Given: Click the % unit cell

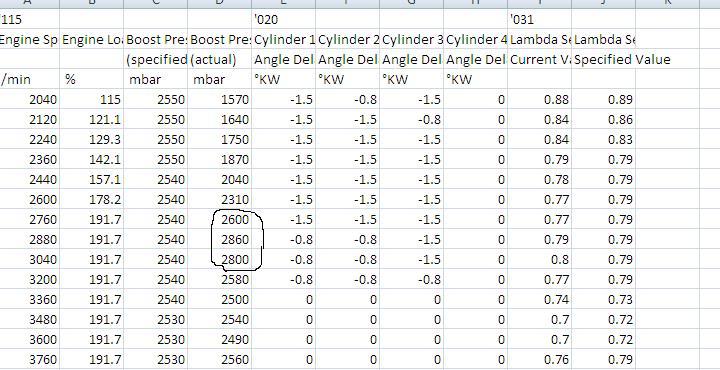Looking at the screenshot, I should click(91, 79).
